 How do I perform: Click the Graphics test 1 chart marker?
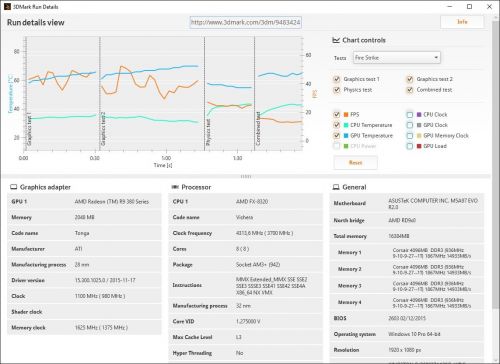point(29,129)
